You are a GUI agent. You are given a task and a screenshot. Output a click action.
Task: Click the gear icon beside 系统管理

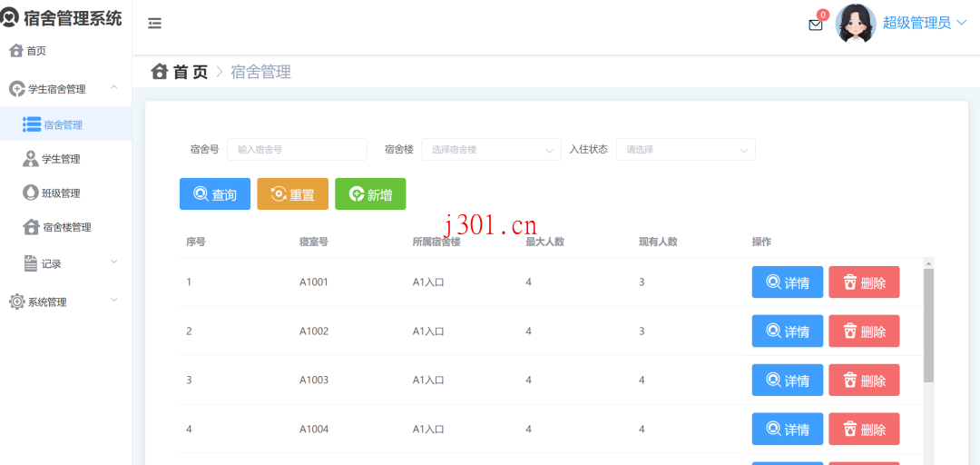(x=17, y=302)
